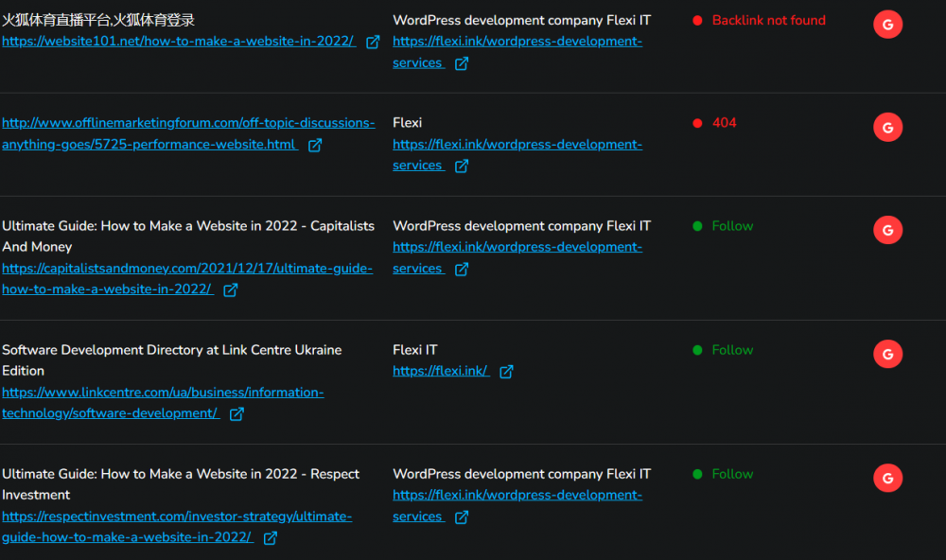Select title 'Ultimate Guide... Capitalists And Money'
Screen dimensions: 946x560
[188, 236]
